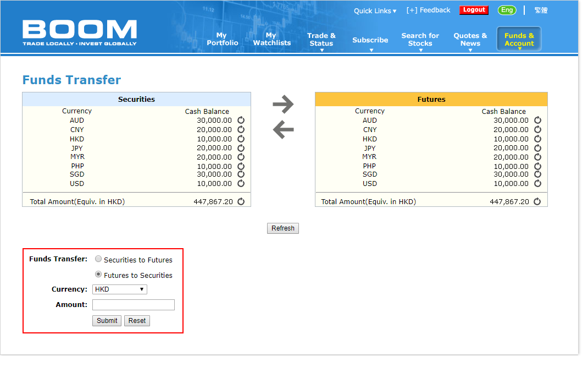Click the Funds Transfer page title
The width and height of the screenshot is (588, 378).
click(x=71, y=80)
